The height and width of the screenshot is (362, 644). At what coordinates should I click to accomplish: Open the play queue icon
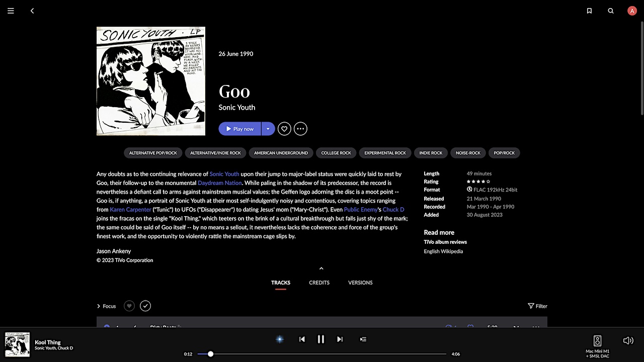point(363,339)
